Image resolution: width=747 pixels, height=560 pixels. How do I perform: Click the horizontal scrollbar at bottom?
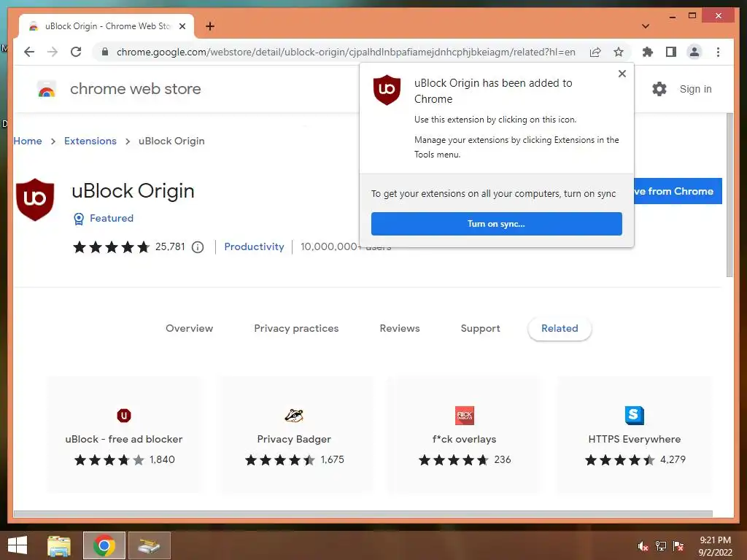pyautogui.click(x=363, y=514)
